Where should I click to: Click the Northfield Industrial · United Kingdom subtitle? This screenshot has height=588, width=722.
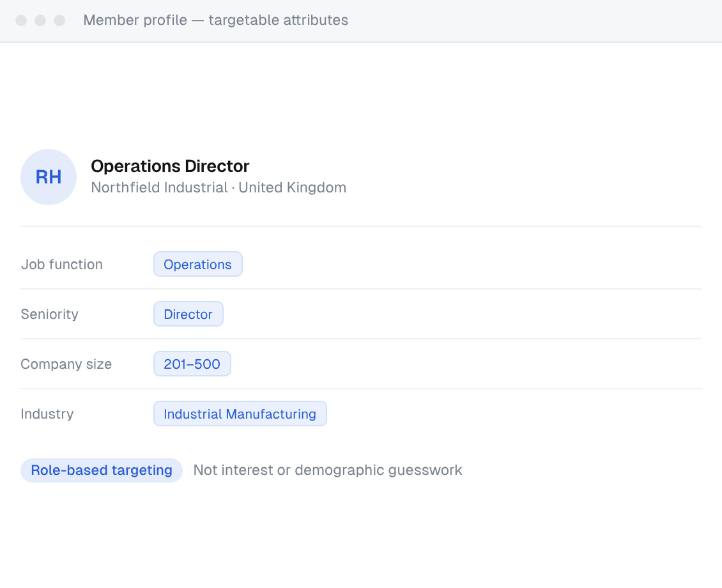point(219,188)
